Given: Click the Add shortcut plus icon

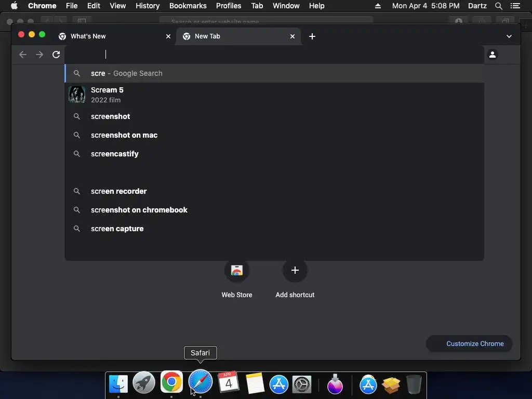Looking at the screenshot, I should [x=295, y=270].
